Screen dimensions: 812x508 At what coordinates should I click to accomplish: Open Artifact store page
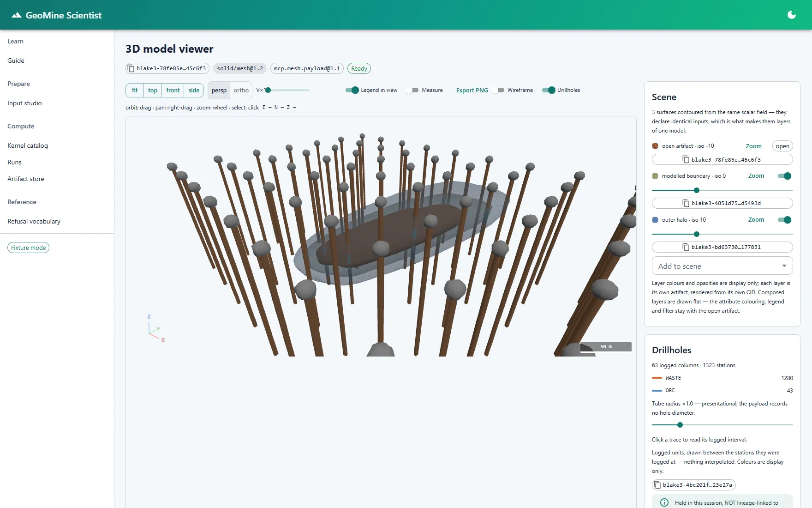coord(26,179)
